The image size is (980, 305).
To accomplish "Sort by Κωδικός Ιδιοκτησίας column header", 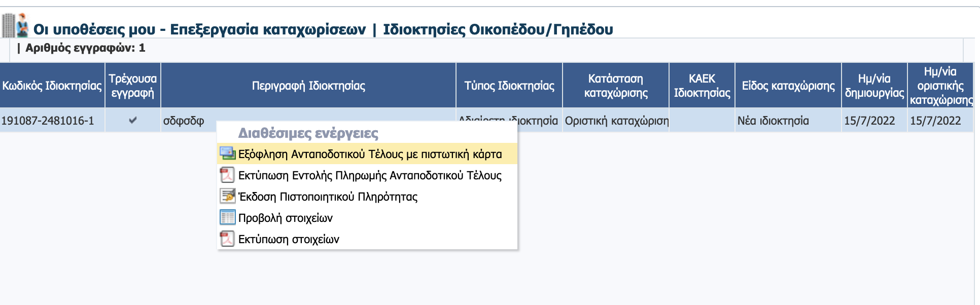I will (52, 86).
